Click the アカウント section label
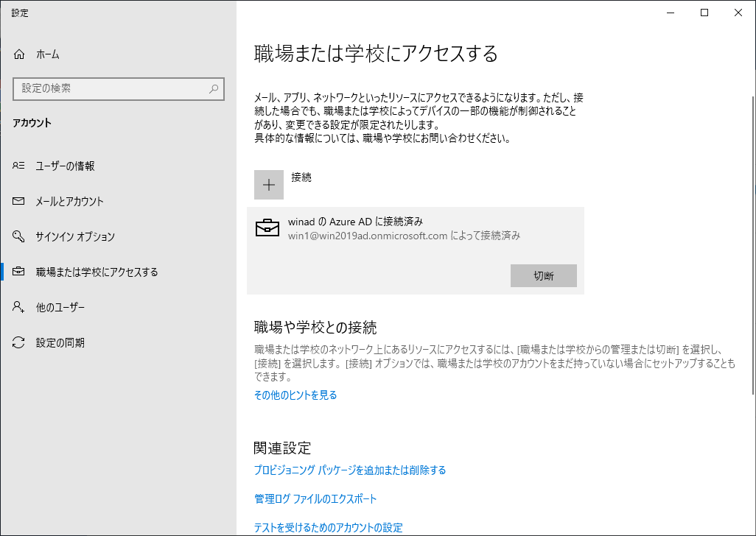Image resolution: width=756 pixels, height=536 pixels. 32,123
